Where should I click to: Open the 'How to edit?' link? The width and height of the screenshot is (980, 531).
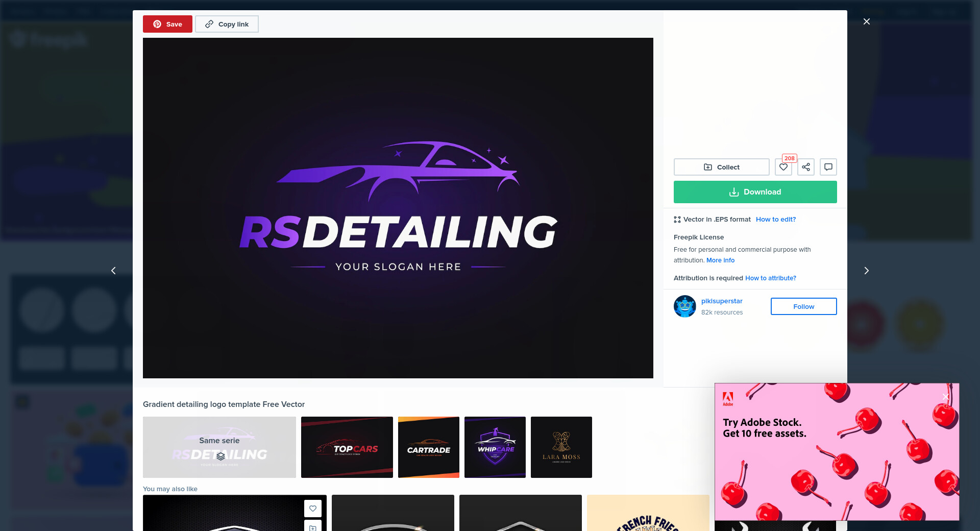775,220
